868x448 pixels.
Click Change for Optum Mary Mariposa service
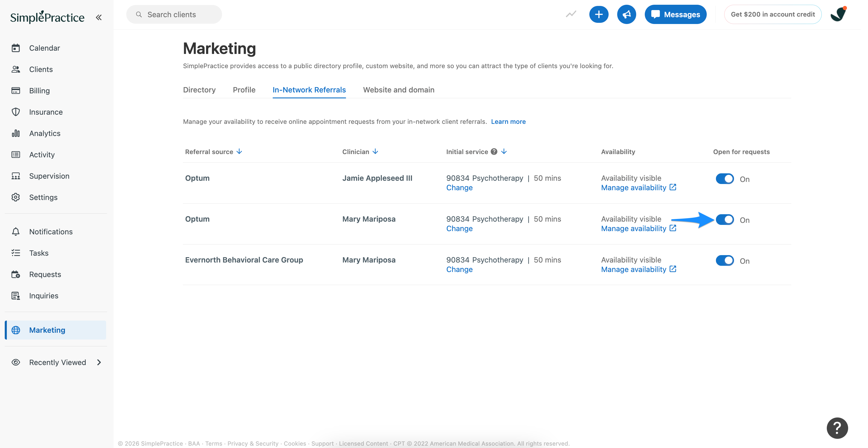(459, 228)
